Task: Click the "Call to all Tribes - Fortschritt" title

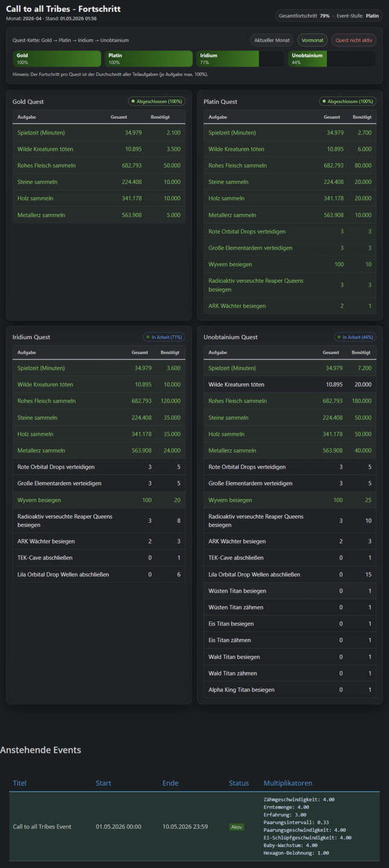Action: (63, 9)
